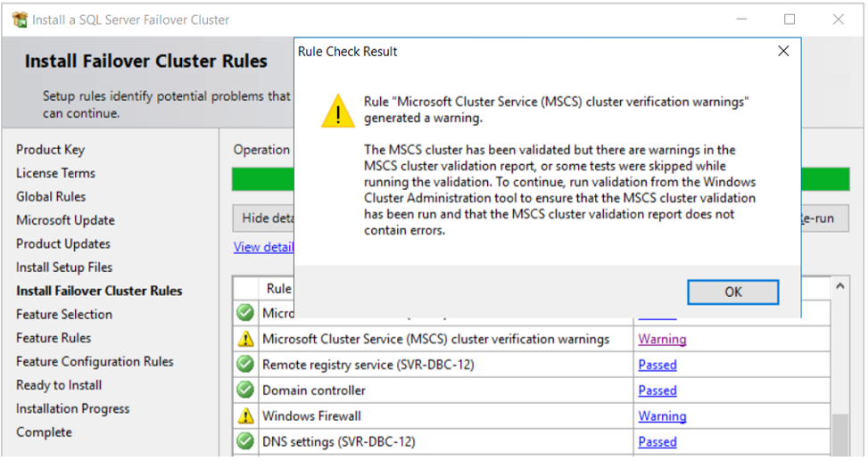Open the Warning link for MSCS cluster verification
Screen dimensions: 868x461
pos(662,339)
